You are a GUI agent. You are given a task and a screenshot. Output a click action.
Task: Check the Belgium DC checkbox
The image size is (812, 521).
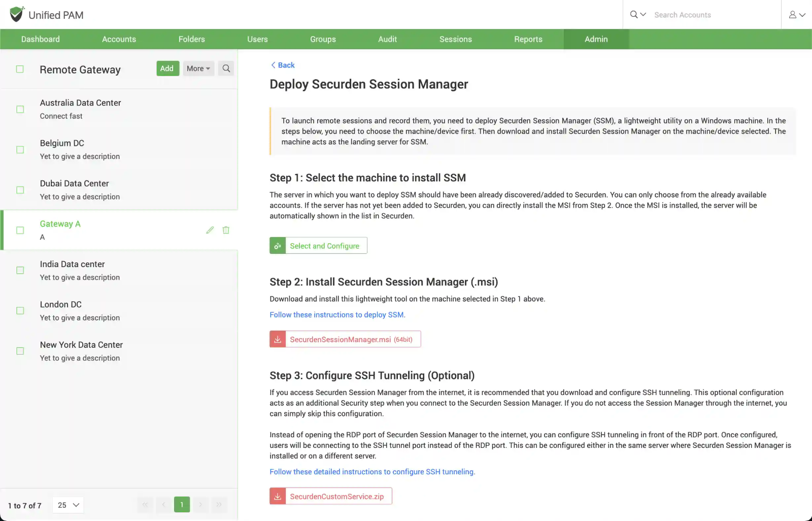coord(20,150)
